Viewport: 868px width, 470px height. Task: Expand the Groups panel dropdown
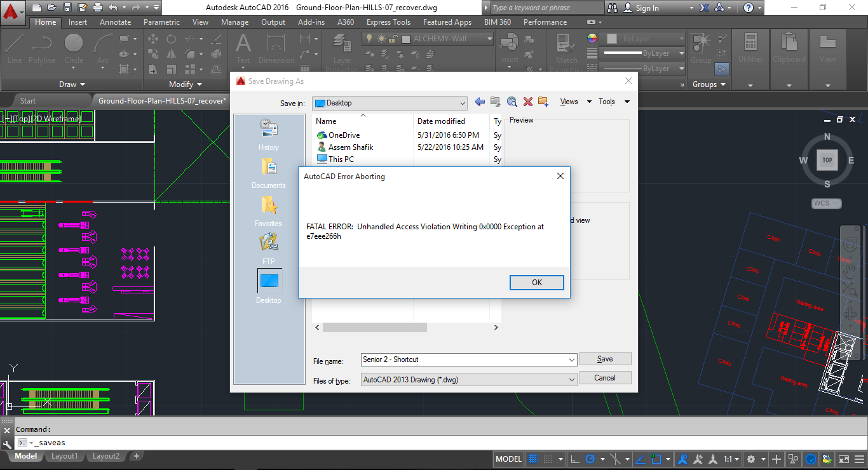709,84
